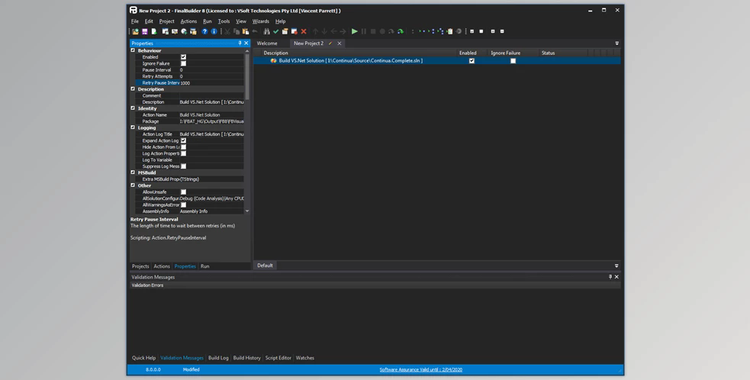This screenshot has height=380, width=750.
Task: Select the Build VS.Net Solution action row
Action: pos(437,61)
